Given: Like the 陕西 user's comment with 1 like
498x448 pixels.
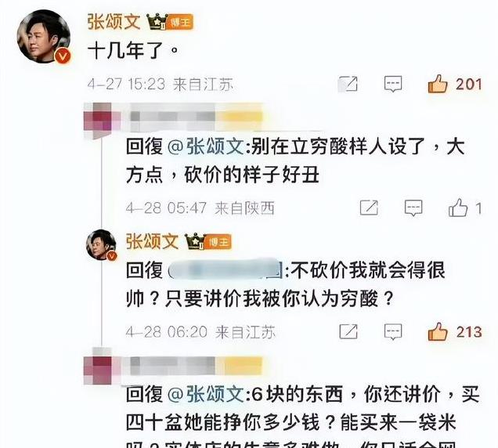Looking at the screenshot, I should coord(458,208).
